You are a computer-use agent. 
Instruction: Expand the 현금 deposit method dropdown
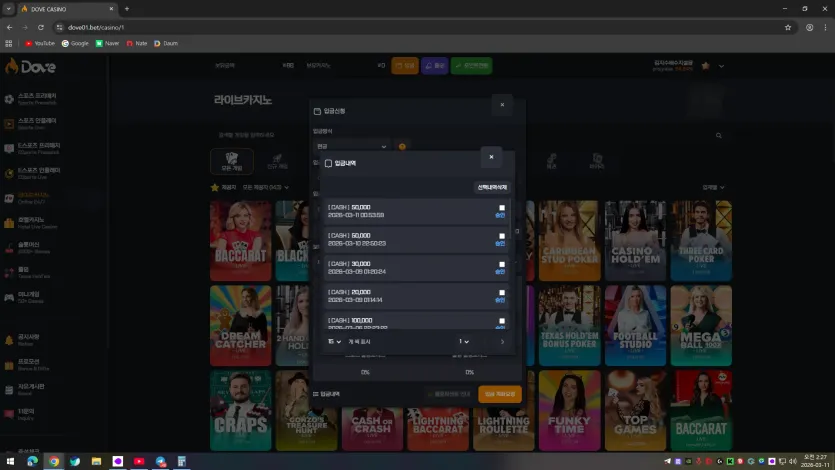tap(351, 146)
